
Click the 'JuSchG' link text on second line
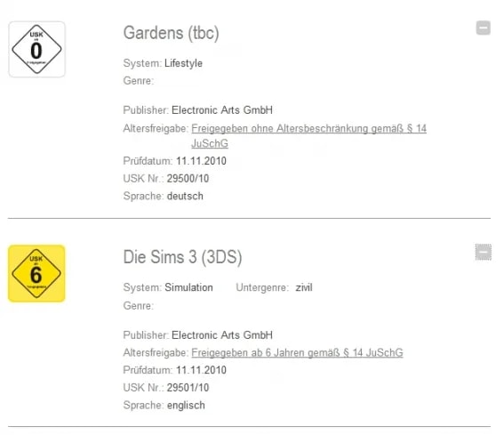[210, 143]
